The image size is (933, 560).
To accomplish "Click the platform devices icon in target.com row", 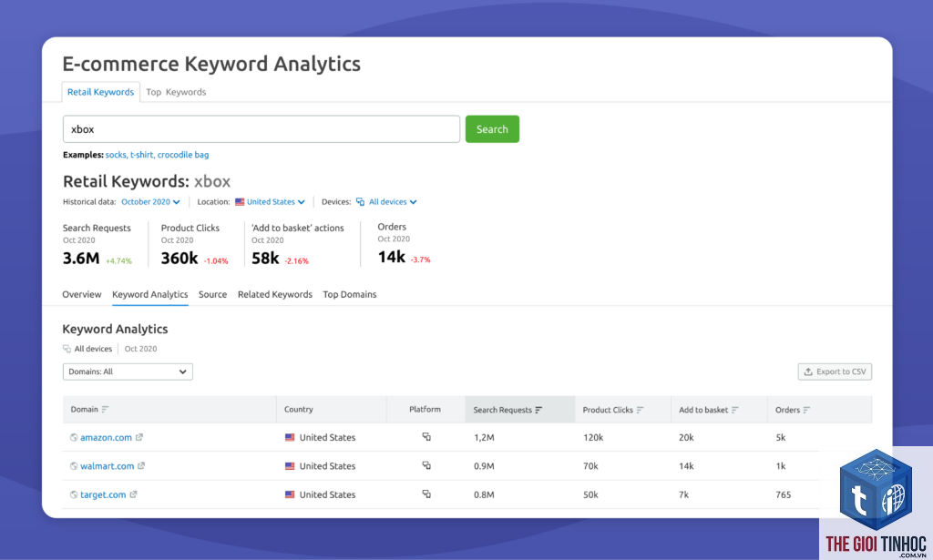I will point(426,494).
